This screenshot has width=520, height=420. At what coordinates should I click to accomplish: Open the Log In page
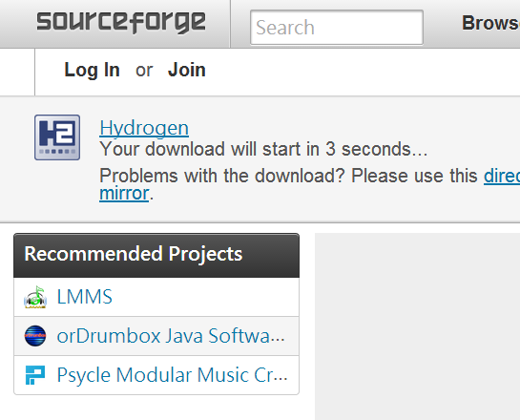pos(92,71)
